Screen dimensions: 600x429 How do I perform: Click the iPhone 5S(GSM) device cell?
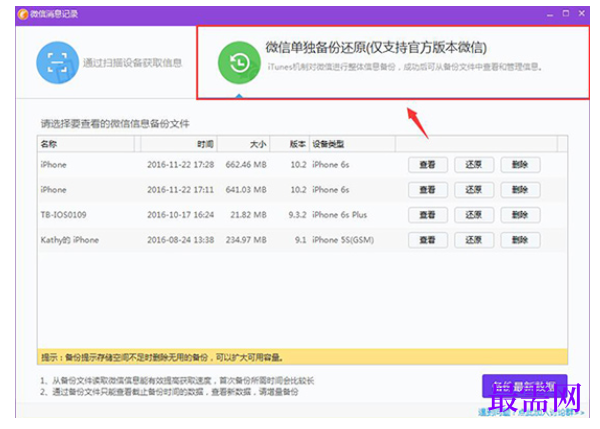pyautogui.click(x=343, y=240)
